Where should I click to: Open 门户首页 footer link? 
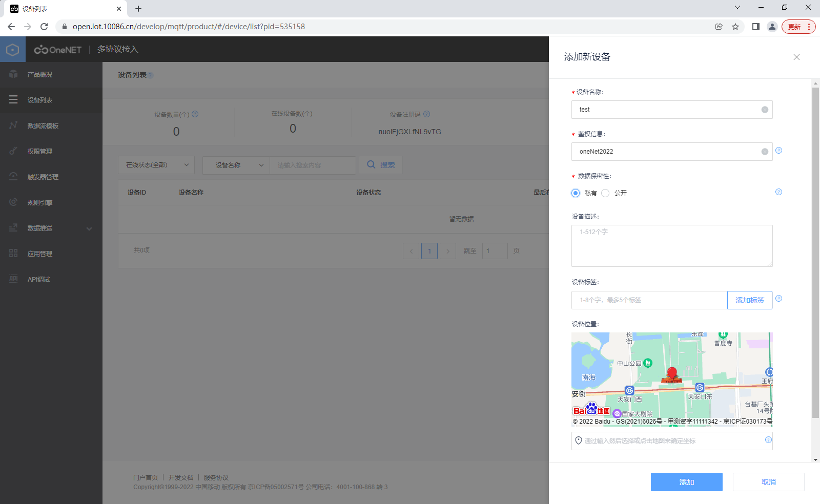tap(146, 477)
